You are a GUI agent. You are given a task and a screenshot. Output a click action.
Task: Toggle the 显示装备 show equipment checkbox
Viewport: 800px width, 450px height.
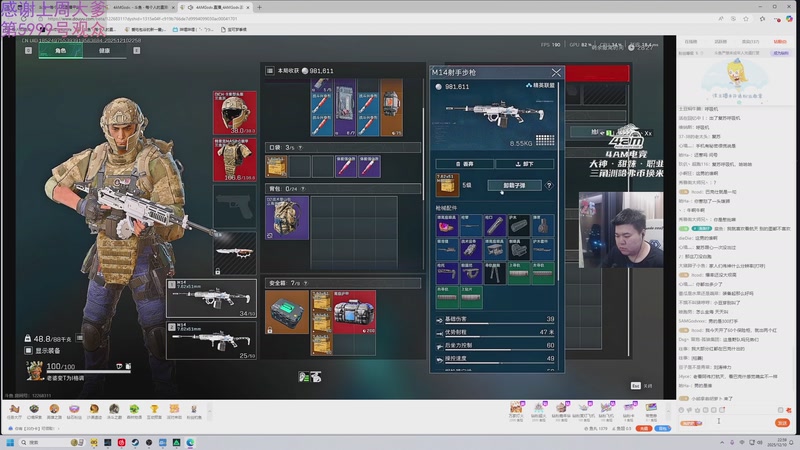[x=29, y=351]
